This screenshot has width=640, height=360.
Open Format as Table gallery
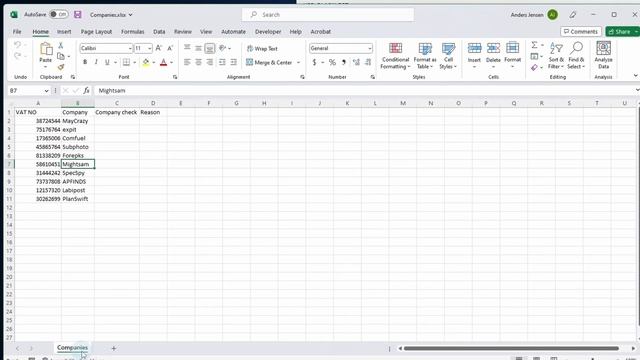point(425,56)
